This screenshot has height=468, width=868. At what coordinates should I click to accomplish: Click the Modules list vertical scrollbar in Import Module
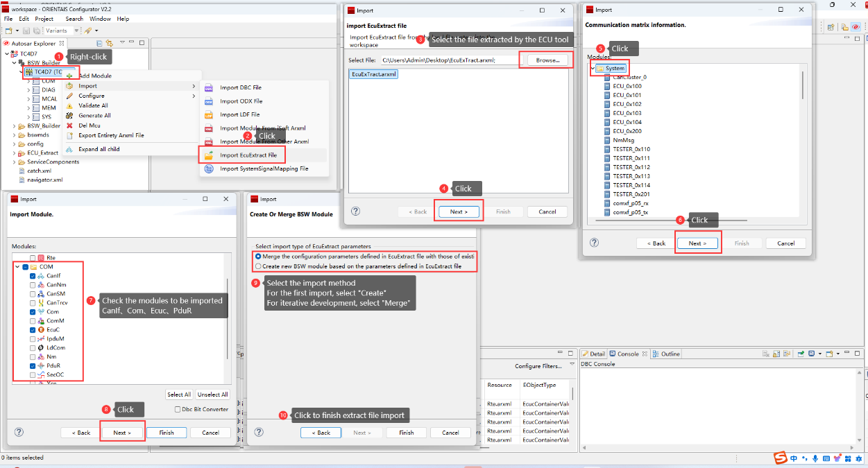click(x=228, y=312)
